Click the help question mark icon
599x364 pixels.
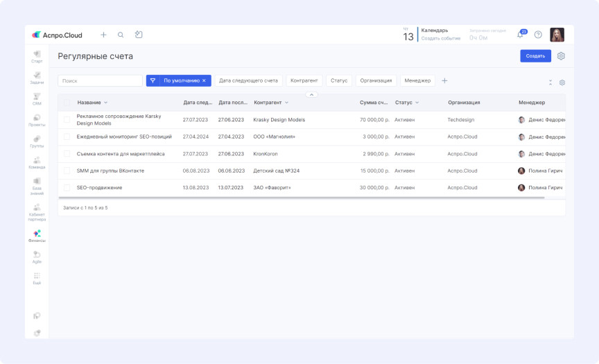coord(538,35)
